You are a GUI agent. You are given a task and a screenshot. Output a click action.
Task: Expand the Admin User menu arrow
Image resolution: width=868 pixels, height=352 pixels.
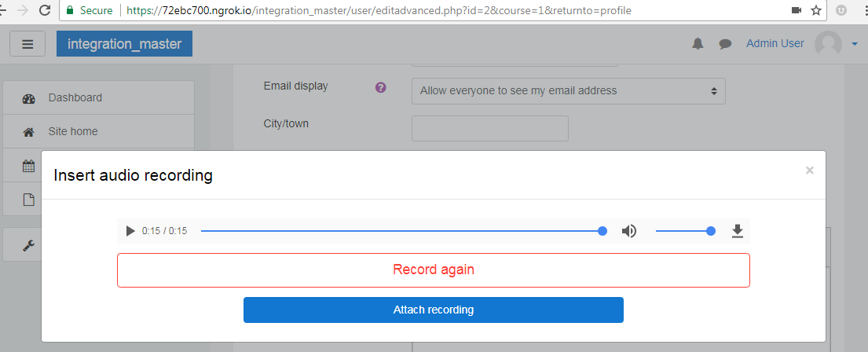854,44
